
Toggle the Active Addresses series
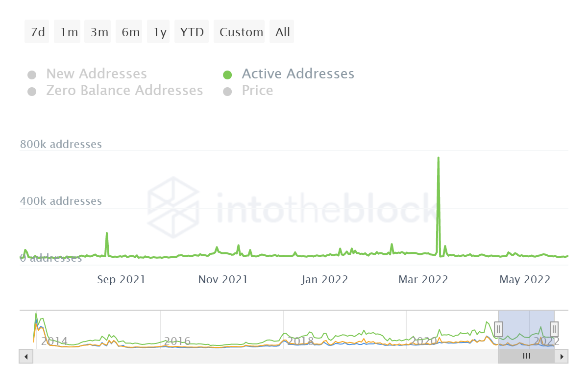click(x=297, y=74)
